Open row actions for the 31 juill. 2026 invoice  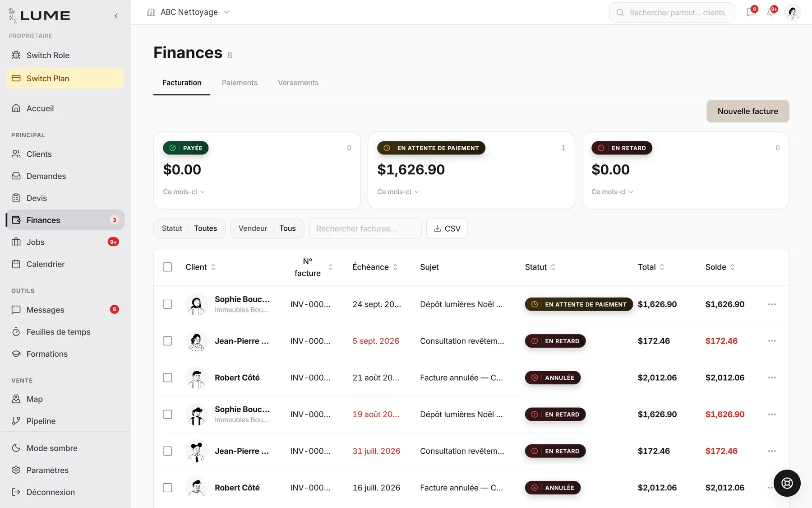[x=772, y=451]
